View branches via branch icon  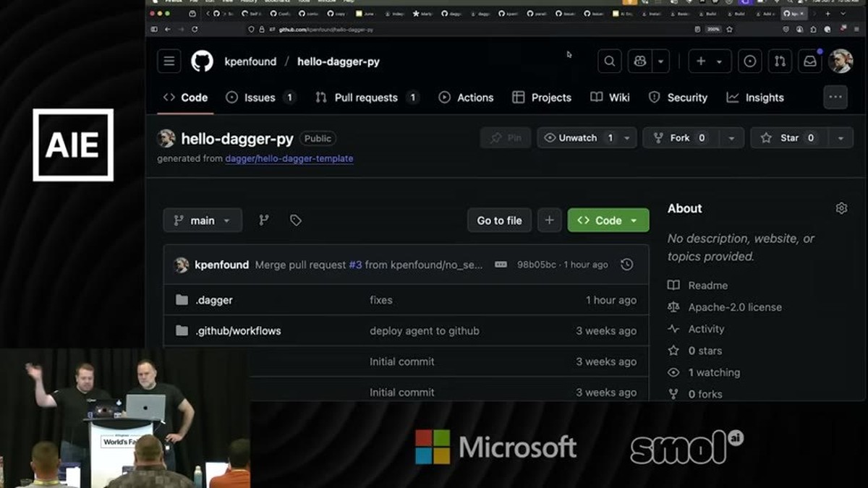[264, 221]
